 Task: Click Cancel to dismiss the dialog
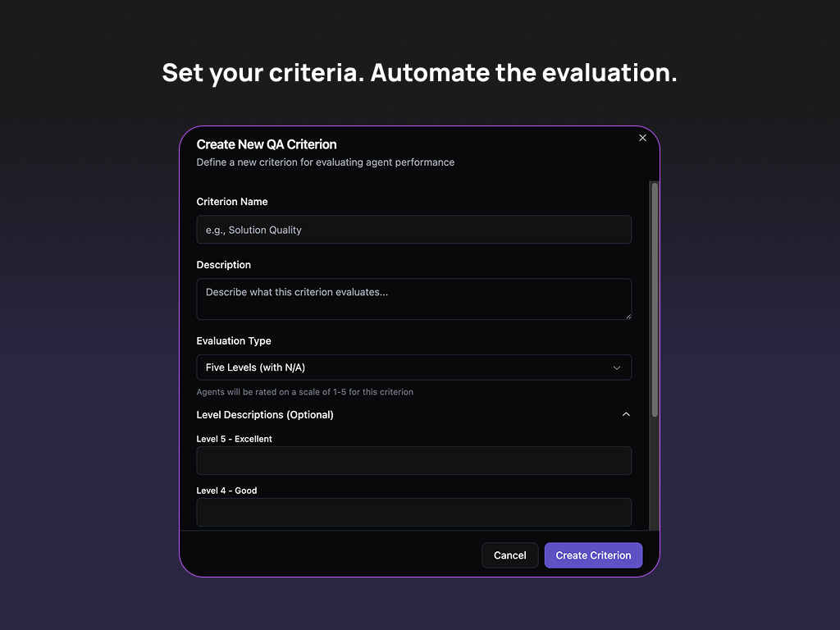pos(509,555)
